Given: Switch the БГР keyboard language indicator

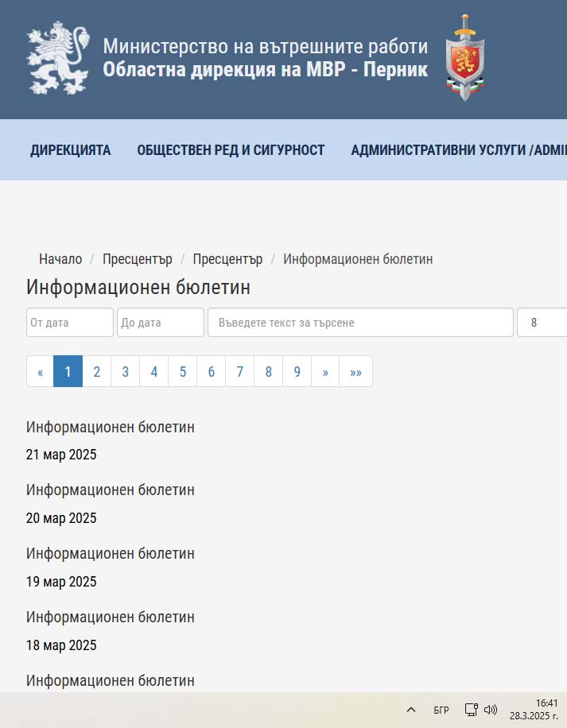Looking at the screenshot, I should (x=441, y=711).
